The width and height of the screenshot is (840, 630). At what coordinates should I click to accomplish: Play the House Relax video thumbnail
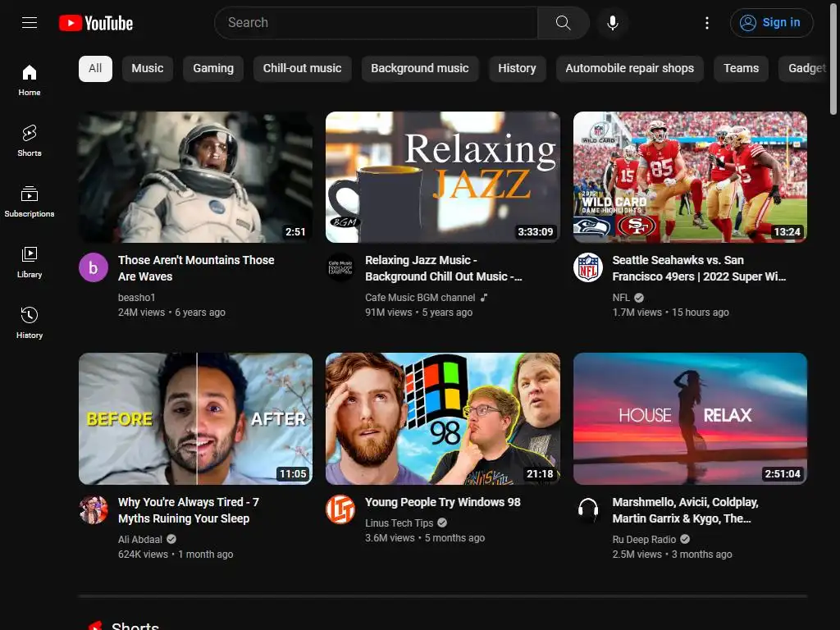coord(690,418)
